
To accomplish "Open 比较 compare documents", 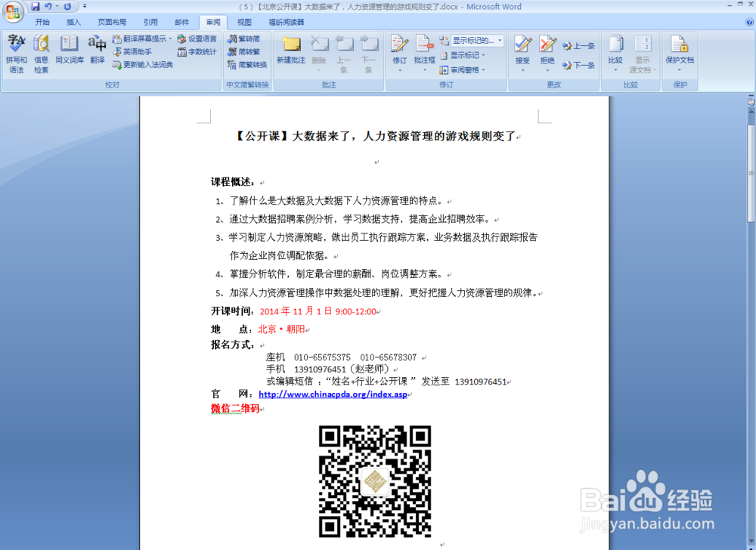I will coord(615,54).
